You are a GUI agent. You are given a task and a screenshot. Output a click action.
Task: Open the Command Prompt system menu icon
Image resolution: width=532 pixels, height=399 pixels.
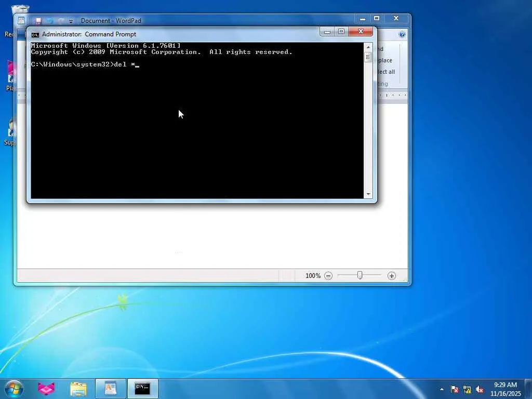click(x=35, y=34)
